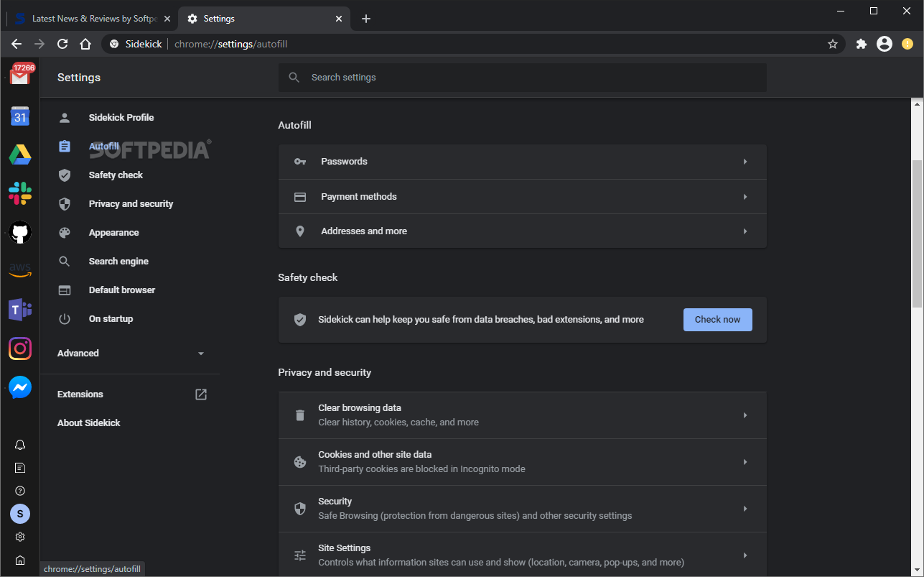The width and height of the screenshot is (924, 577).
Task: Open Microsoft Teams sidebar app
Action: pyautogui.click(x=20, y=310)
